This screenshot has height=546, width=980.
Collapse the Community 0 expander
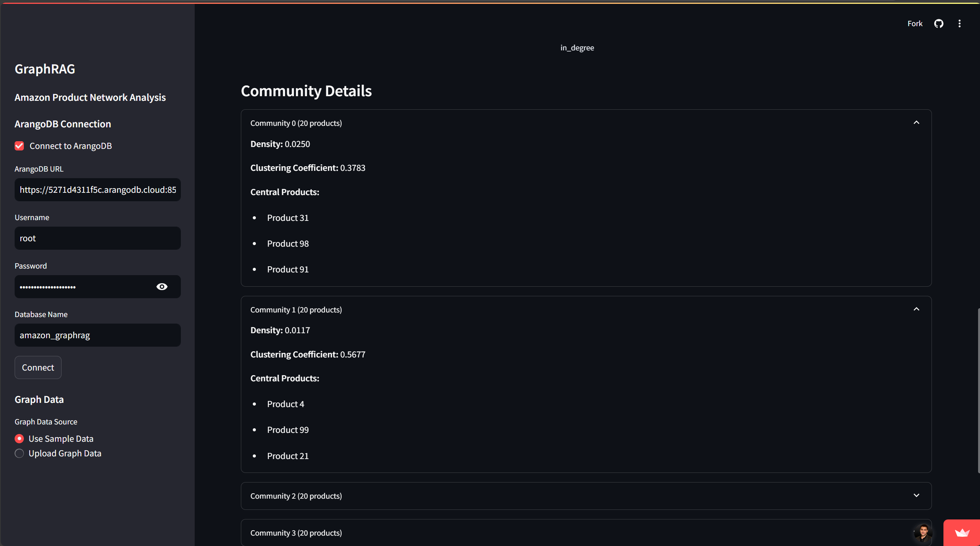tap(916, 123)
